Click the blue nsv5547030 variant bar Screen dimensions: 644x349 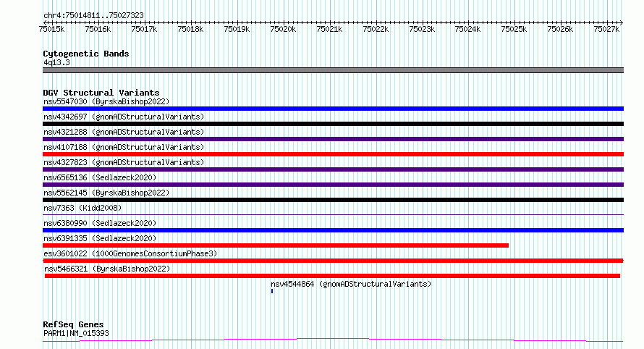333,109
